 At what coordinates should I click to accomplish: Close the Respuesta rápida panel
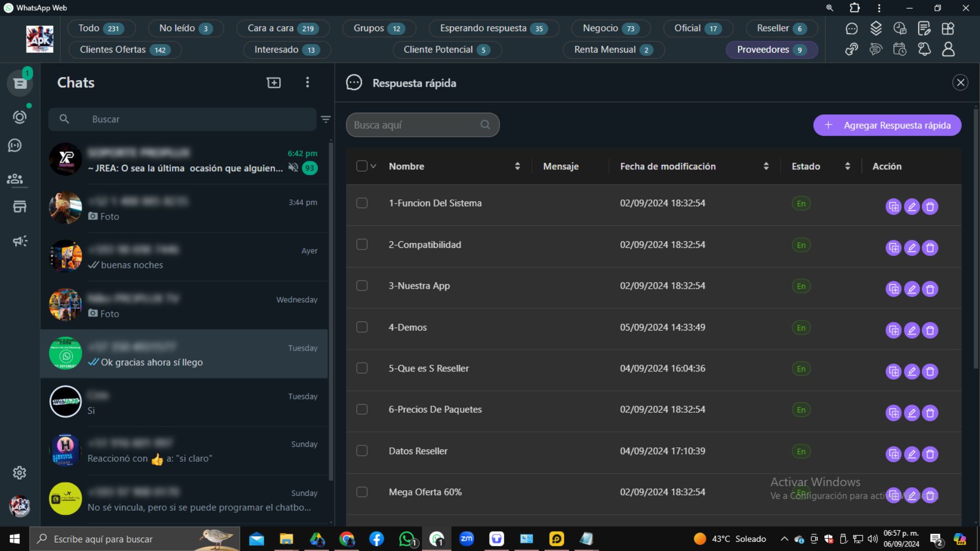click(x=961, y=82)
